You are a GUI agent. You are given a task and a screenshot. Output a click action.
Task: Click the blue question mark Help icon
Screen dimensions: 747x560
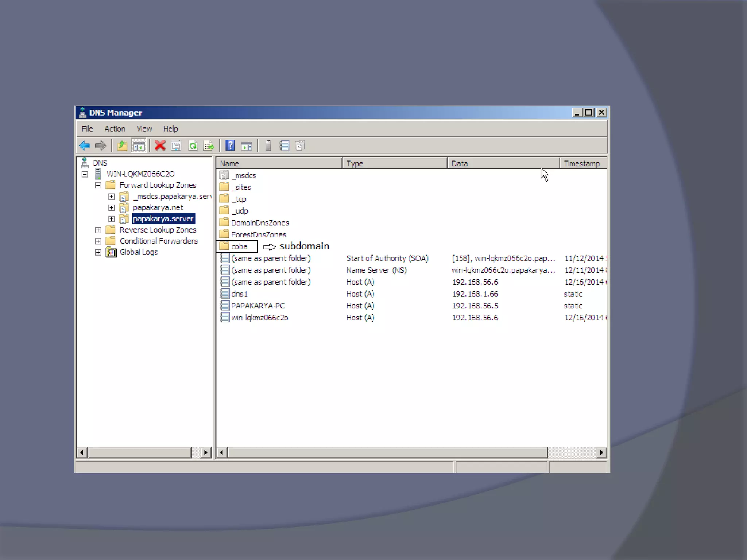[230, 146]
